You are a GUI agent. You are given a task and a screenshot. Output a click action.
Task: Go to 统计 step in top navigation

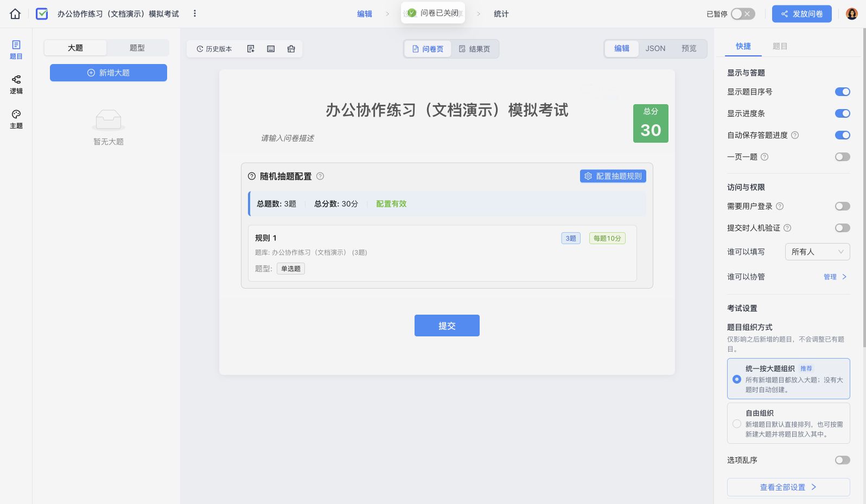pos(501,14)
